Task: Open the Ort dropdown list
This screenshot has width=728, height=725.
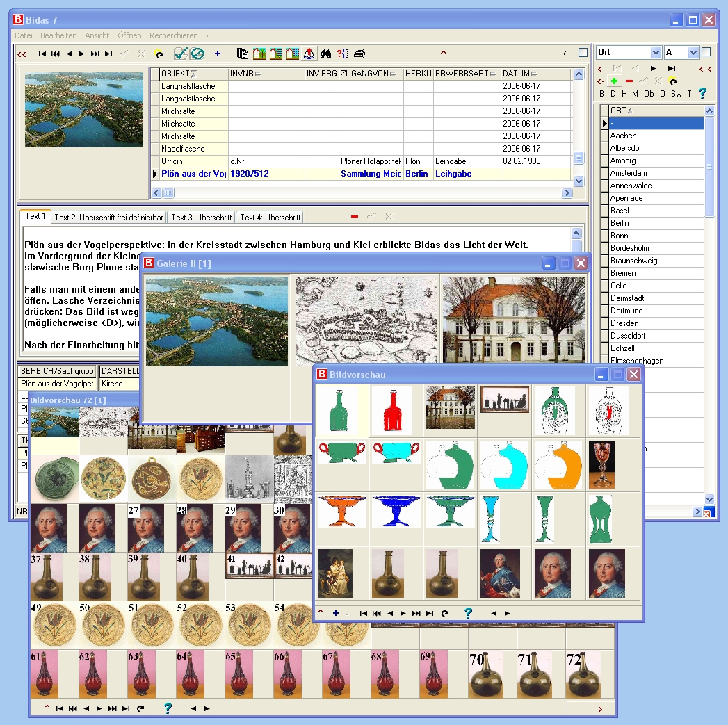Action: [x=655, y=52]
